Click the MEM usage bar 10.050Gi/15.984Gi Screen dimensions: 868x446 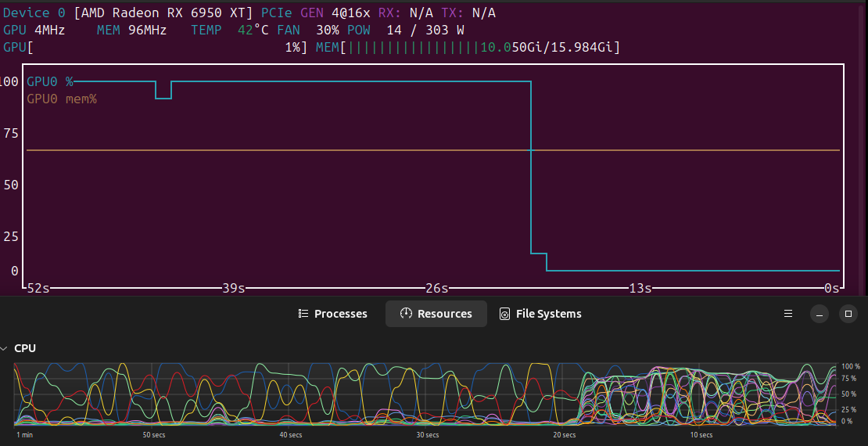(x=468, y=47)
